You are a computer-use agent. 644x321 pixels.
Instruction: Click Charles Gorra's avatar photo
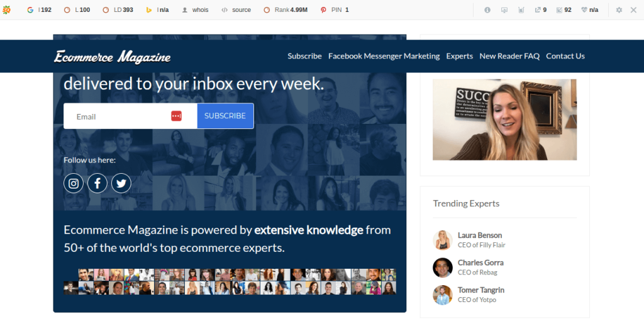click(x=443, y=267)
